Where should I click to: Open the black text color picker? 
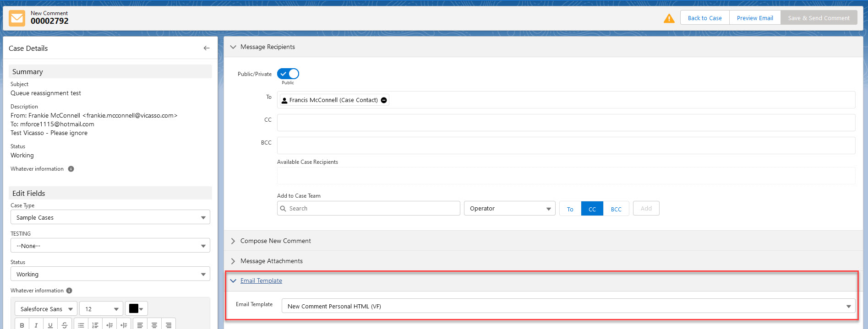tap(136, 309)
